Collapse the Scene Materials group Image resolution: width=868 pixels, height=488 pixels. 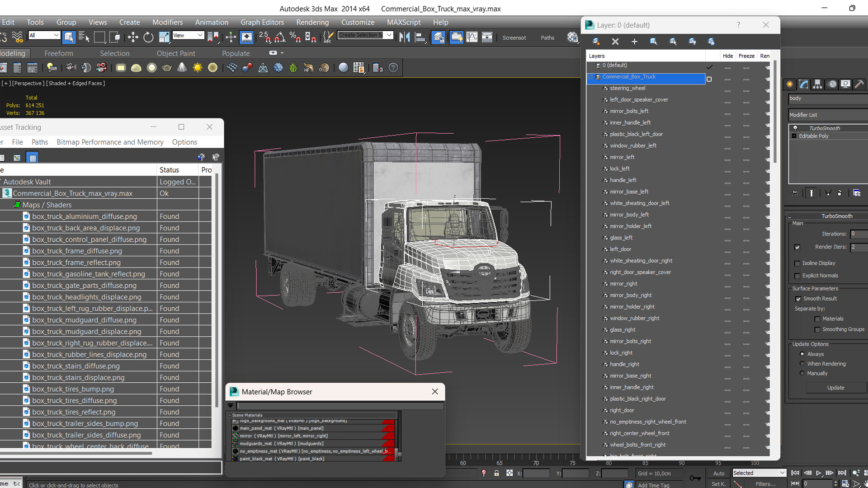230,415
